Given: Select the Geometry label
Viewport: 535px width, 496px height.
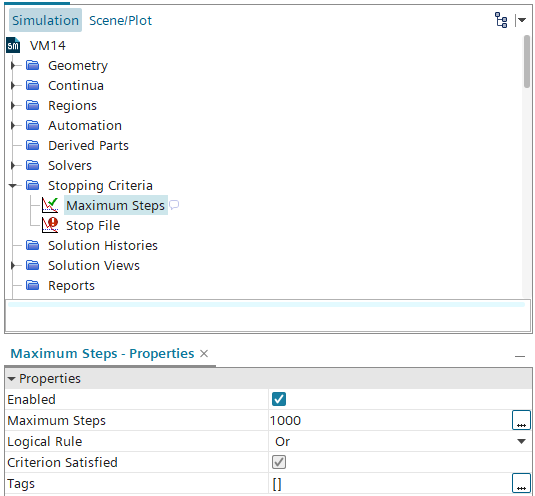Looking at the screenshot, I should (78, 65).
